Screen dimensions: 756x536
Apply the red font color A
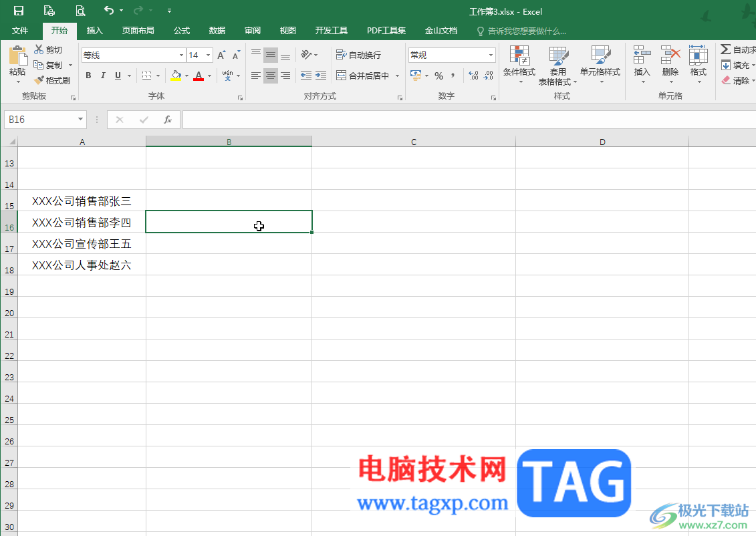coord(198,76)
